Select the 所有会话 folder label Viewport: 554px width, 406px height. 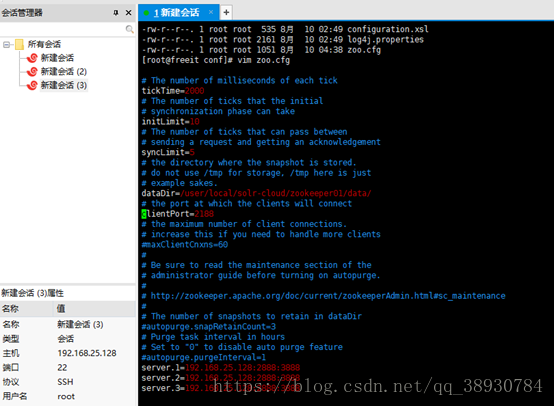tap(44, 44)
